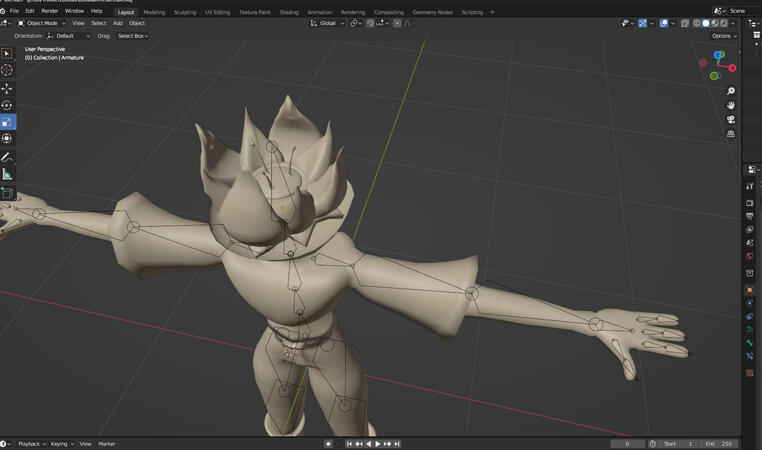762x450 pixels.
Task: Play the animation forward
Action: point(378,444)
